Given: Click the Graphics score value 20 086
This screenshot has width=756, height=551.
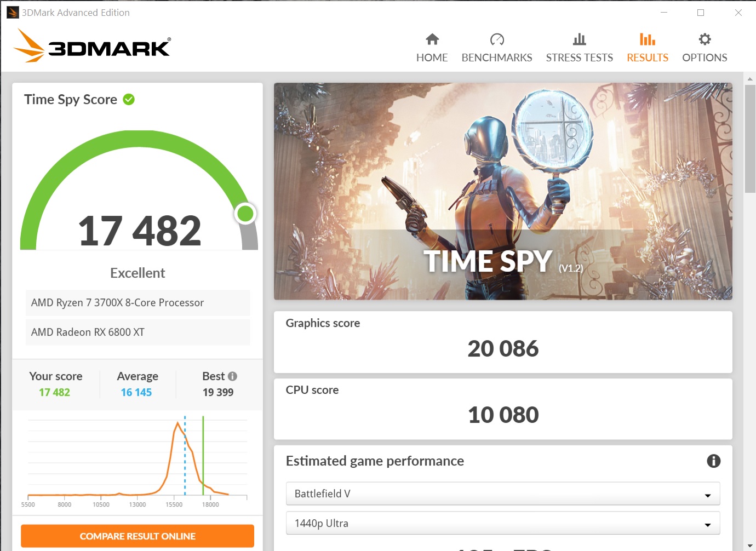Looking at the screenshot, I should pyautogui.click(x=503, y=349).
